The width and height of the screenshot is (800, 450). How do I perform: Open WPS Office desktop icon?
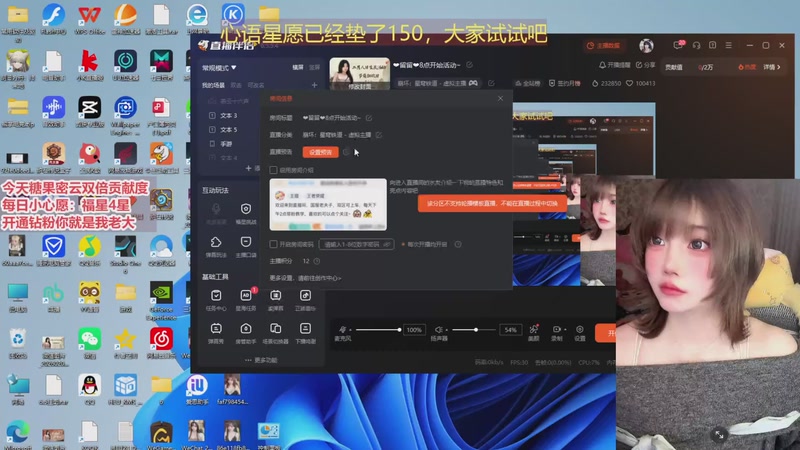click(x=90, y=19)
